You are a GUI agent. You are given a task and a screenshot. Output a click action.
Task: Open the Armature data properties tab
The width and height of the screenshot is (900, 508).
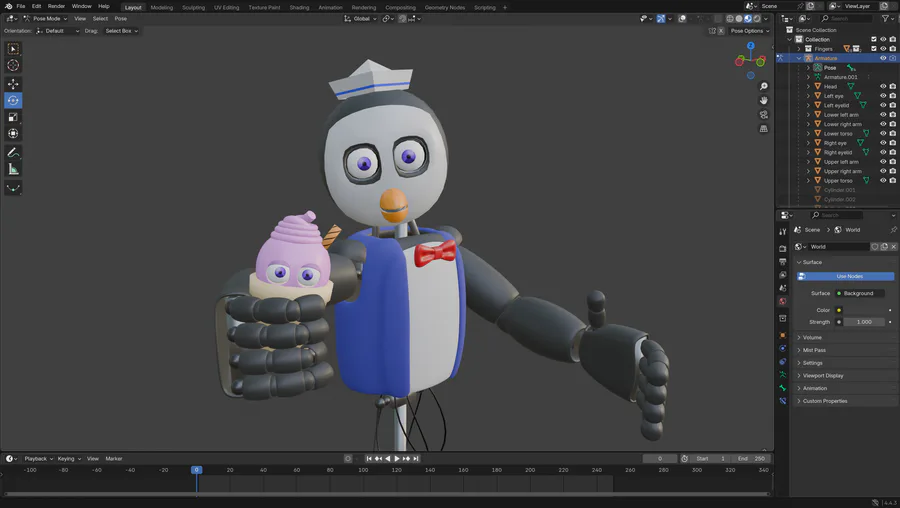pyautogui.click(x=783, y=375)
